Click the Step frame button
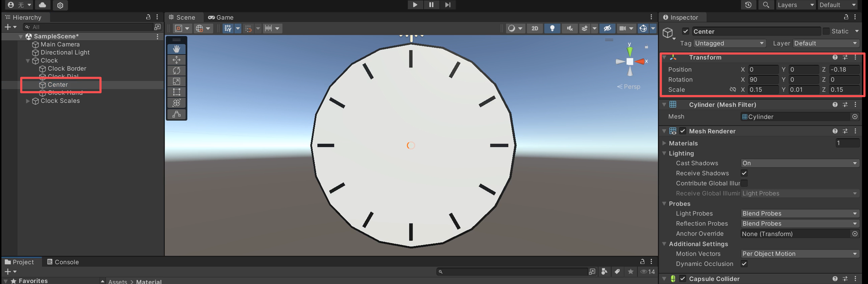This screenshot has width=868, height=284. coord(448,5)
